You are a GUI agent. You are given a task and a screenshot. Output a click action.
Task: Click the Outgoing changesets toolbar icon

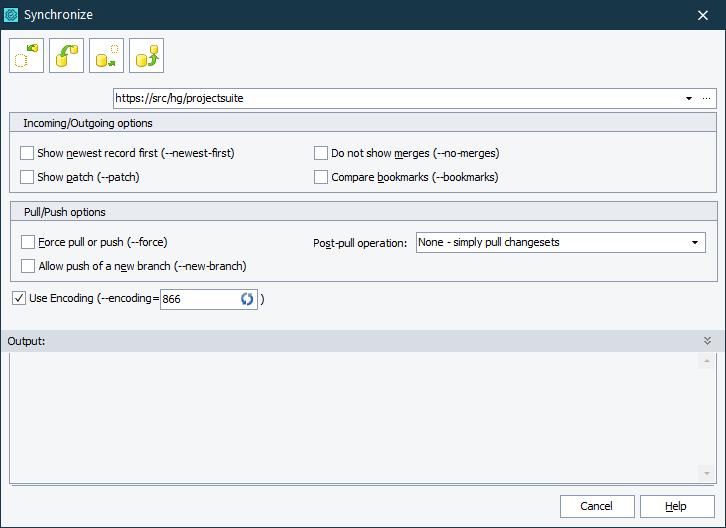pos(106,55)
